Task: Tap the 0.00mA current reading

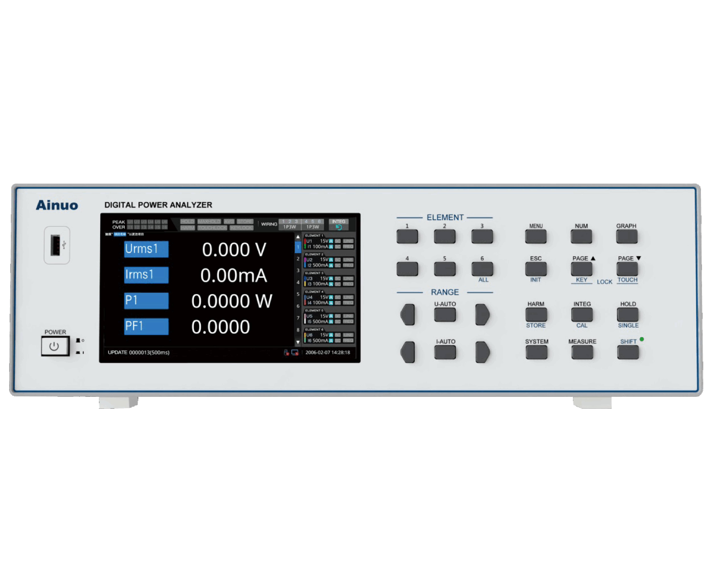Action: [234, 275]
